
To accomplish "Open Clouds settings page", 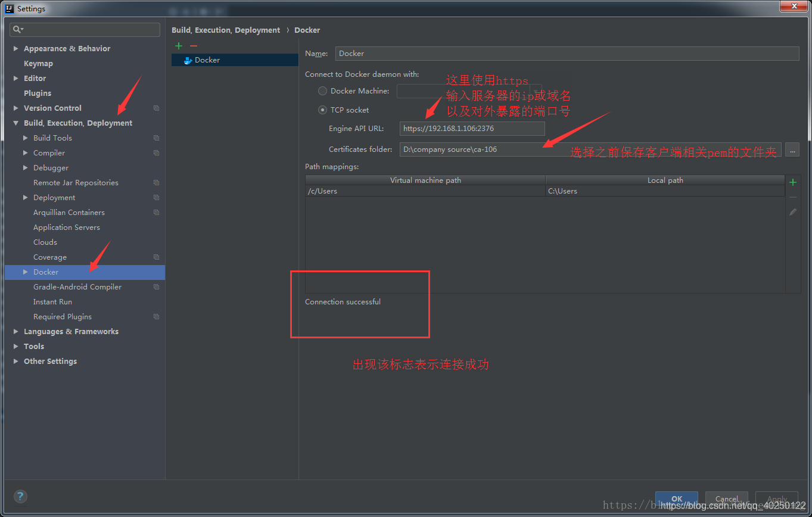I will pos(45,242).
